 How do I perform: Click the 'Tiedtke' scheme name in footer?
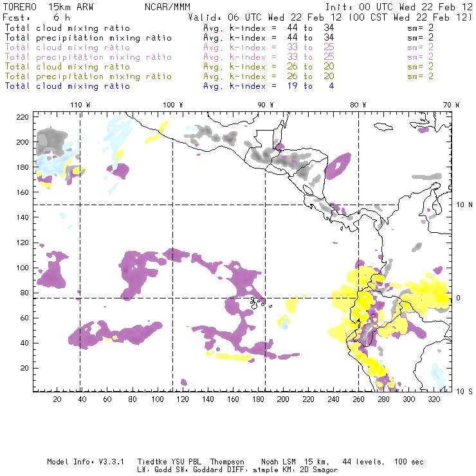click(152, 462)
